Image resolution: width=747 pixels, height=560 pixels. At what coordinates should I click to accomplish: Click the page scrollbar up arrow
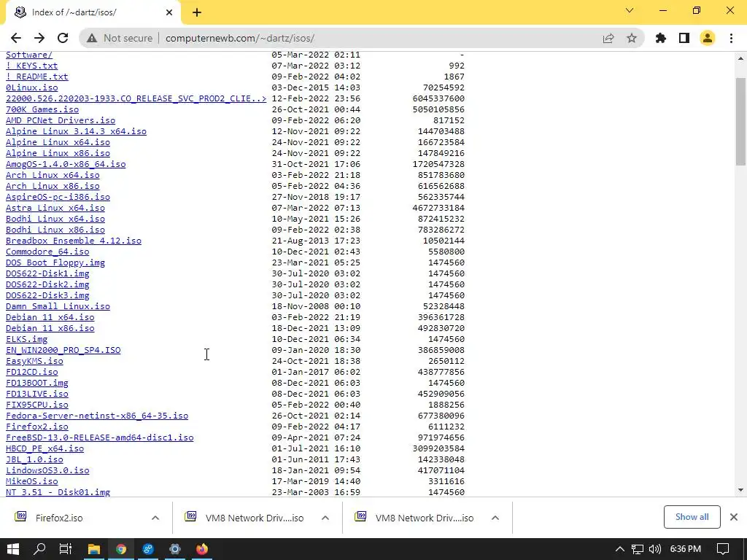click(741, 58)
